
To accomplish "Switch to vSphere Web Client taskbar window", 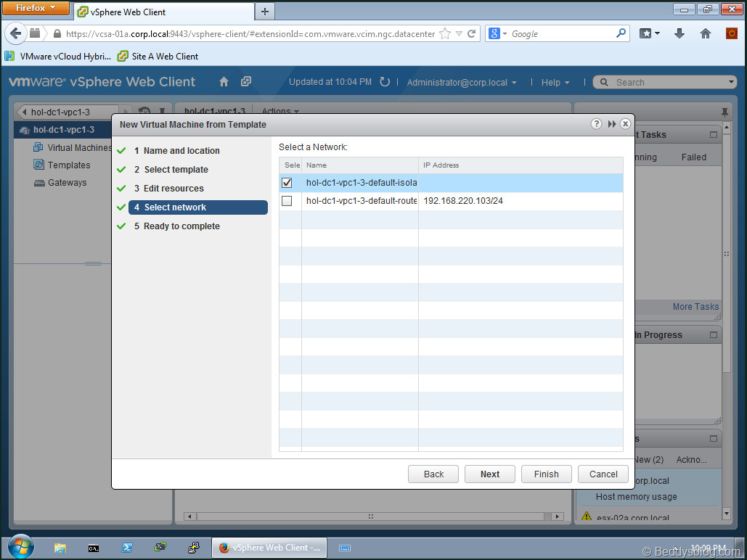I will (x=269, y=548).
